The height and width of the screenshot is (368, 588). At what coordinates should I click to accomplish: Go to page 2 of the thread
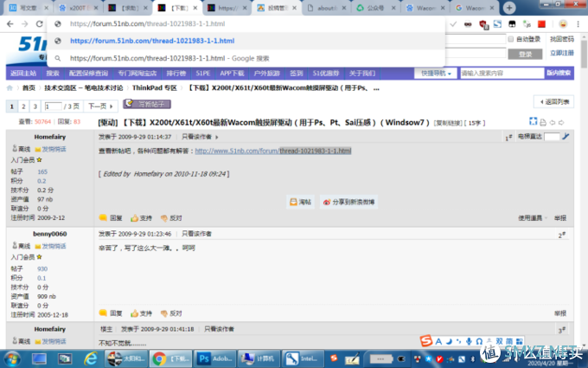23,107
